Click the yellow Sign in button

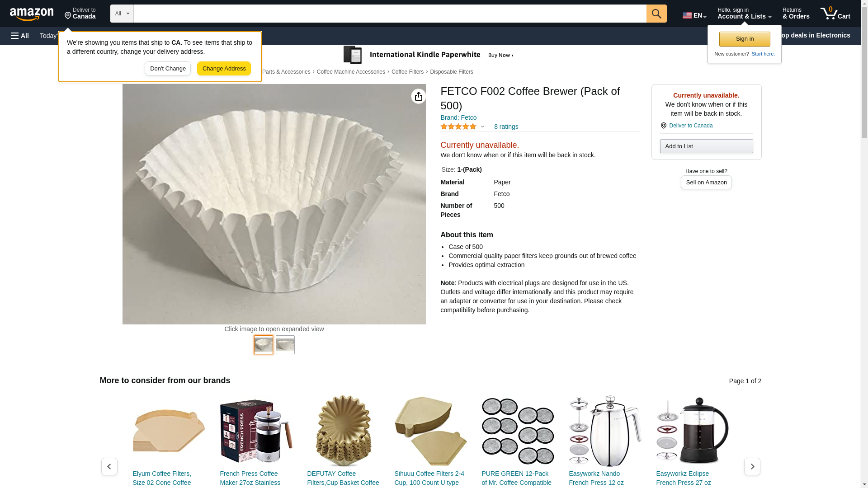[745, 39]
